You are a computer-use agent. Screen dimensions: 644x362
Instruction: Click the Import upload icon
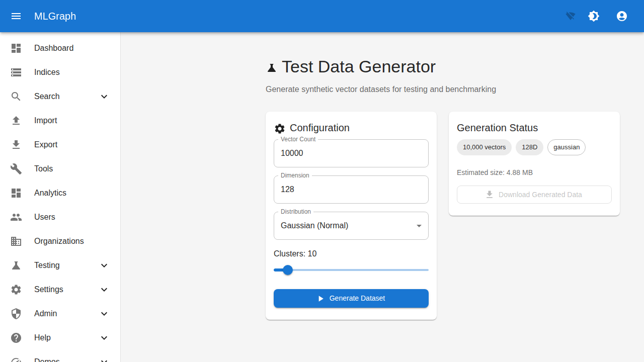(16, 120)
